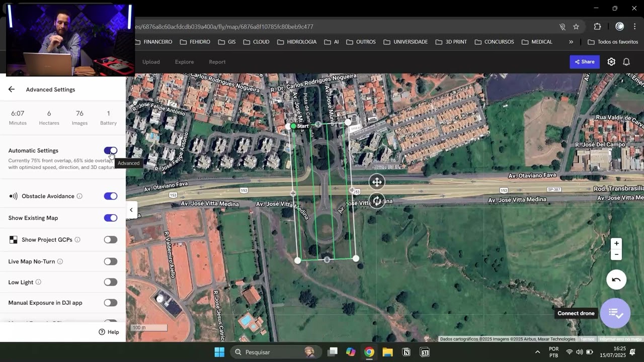Image resolution: width=644 pixels, height=362 pixels.
Task: Open settings gear icon
Action: coord(611,62)
